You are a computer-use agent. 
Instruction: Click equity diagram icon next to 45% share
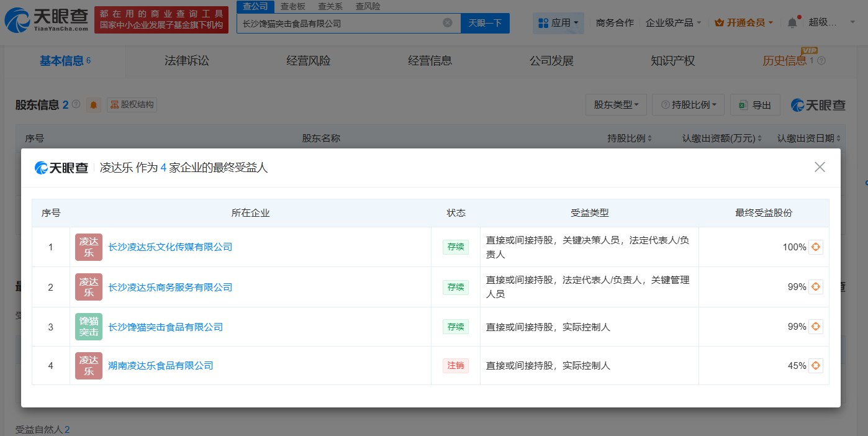pyautogui.click(x=815, y=365)
